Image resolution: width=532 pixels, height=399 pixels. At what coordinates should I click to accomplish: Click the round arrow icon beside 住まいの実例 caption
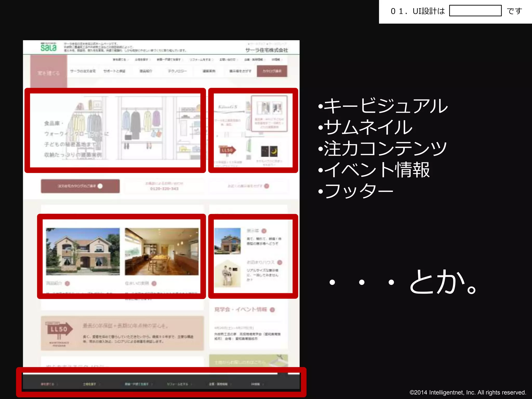[154, 283]
